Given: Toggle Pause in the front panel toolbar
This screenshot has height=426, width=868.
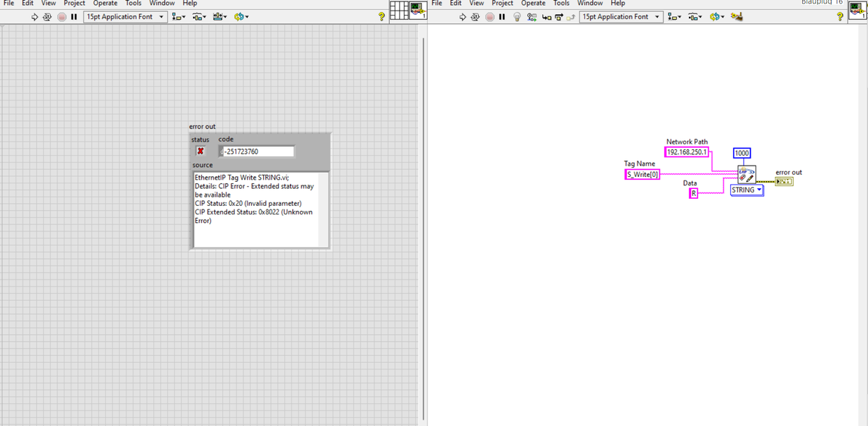Looking at the screenshot, I should (x=74, y=17).
